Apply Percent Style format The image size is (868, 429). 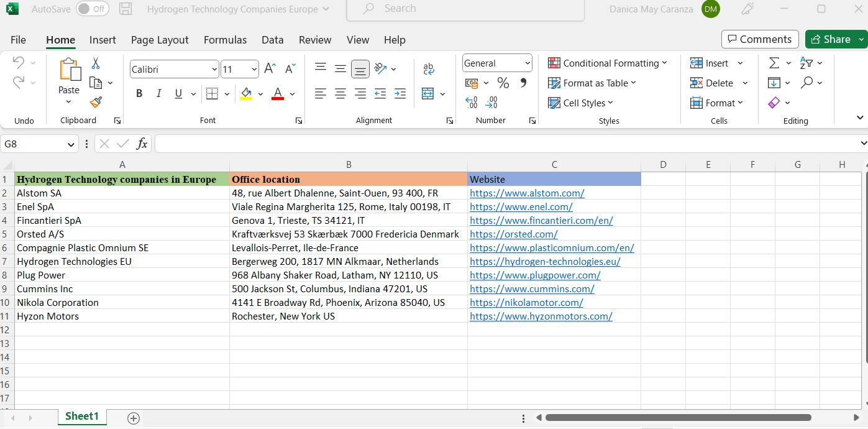(503, 83)
